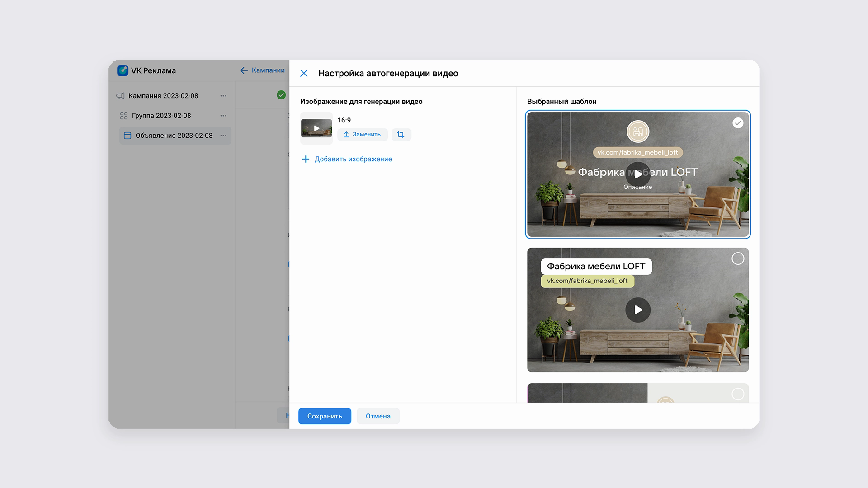
Task: Click the Настройка автогенерации видео title
Action: [388, 73]
